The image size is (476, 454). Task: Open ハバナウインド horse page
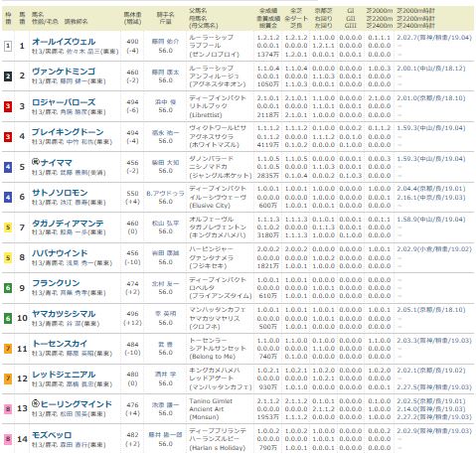pyautogui.click(x=60, y=253)
